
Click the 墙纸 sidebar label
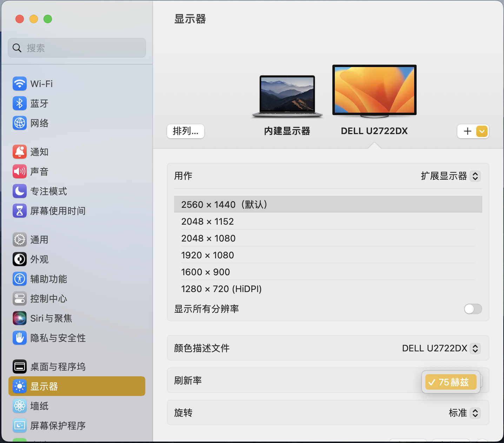coord(39,406)
